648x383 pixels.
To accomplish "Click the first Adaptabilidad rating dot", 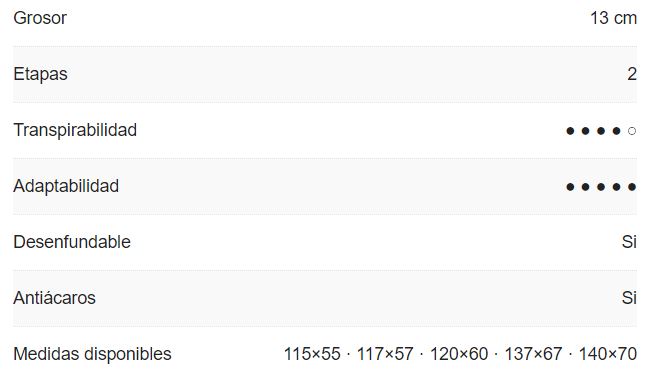I will [x=570, y=187].
